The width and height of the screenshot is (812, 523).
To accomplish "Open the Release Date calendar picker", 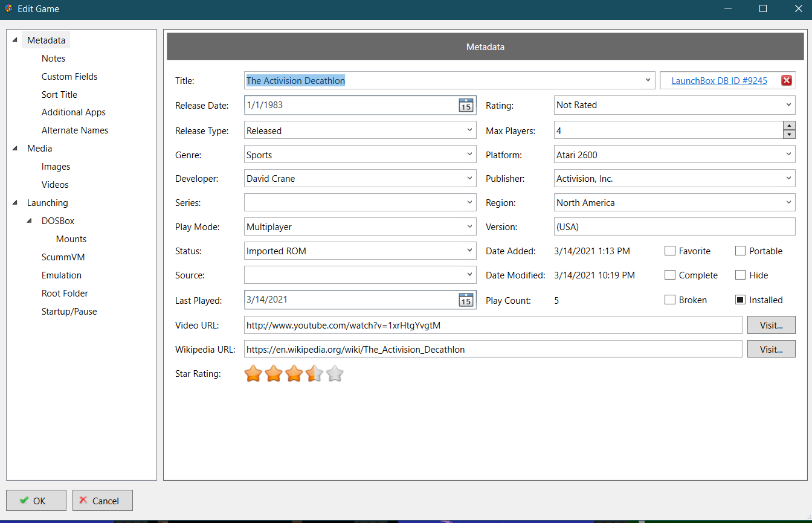I will (466, 105).
